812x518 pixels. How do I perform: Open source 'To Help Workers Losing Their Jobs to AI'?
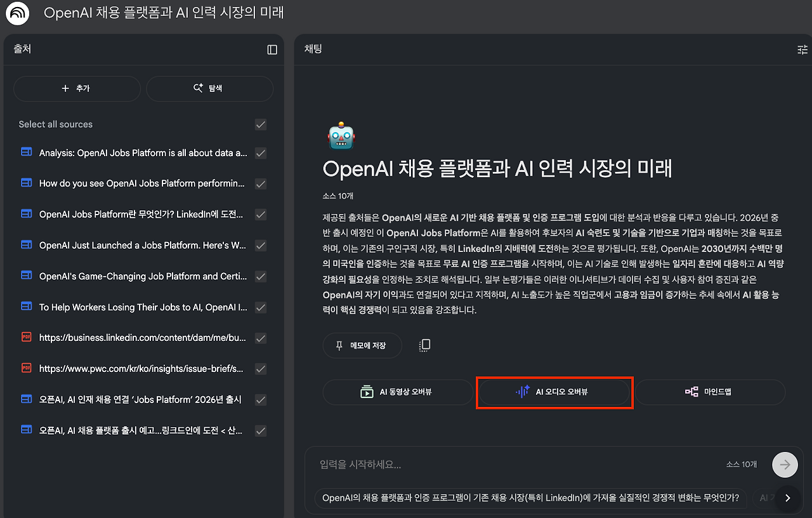pos(143,307)
